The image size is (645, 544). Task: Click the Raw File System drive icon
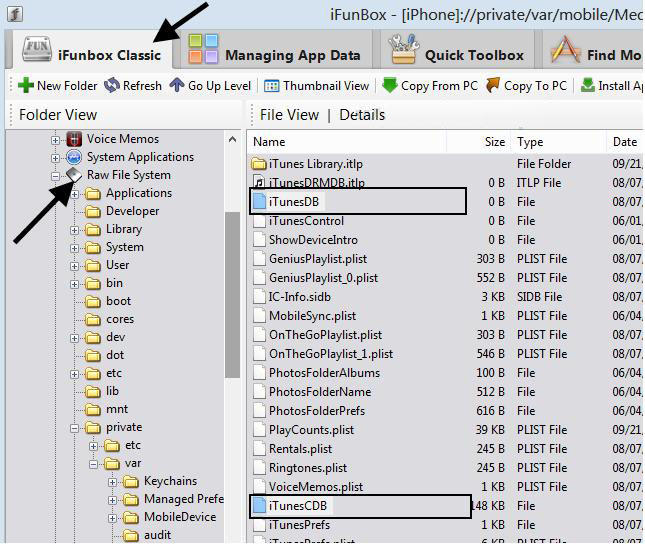[74, 175]
